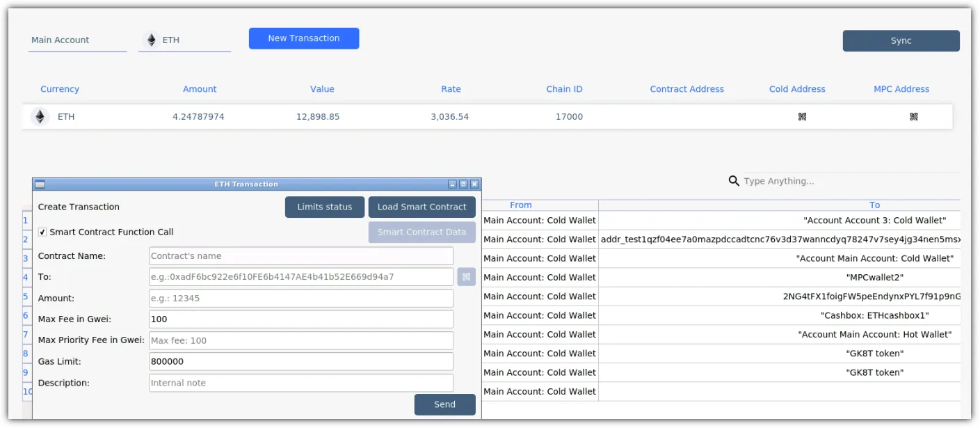Focus the Max Priority Fee in Gwei field
This screenshot has height=428, width=980.
[x=301, y=340]
